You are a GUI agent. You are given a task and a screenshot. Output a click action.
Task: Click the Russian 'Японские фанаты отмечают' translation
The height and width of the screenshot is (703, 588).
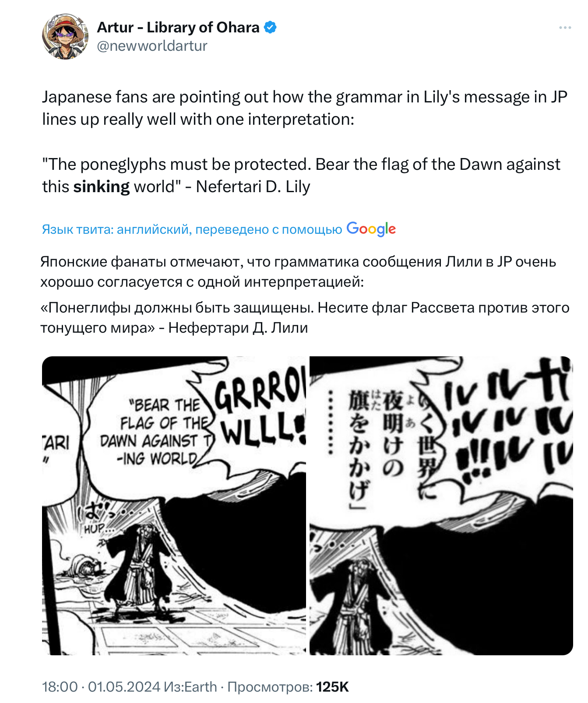click(298, 271)
